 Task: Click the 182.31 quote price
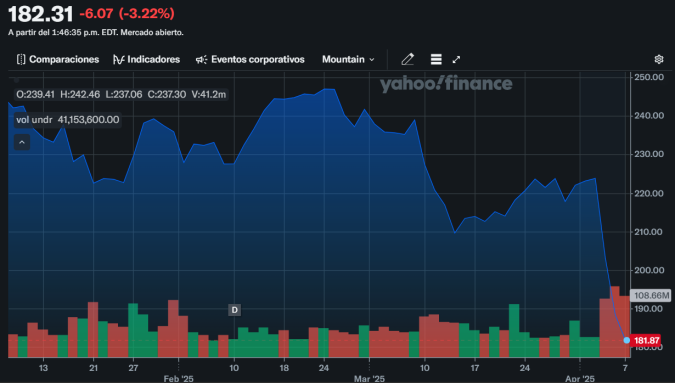41,14
